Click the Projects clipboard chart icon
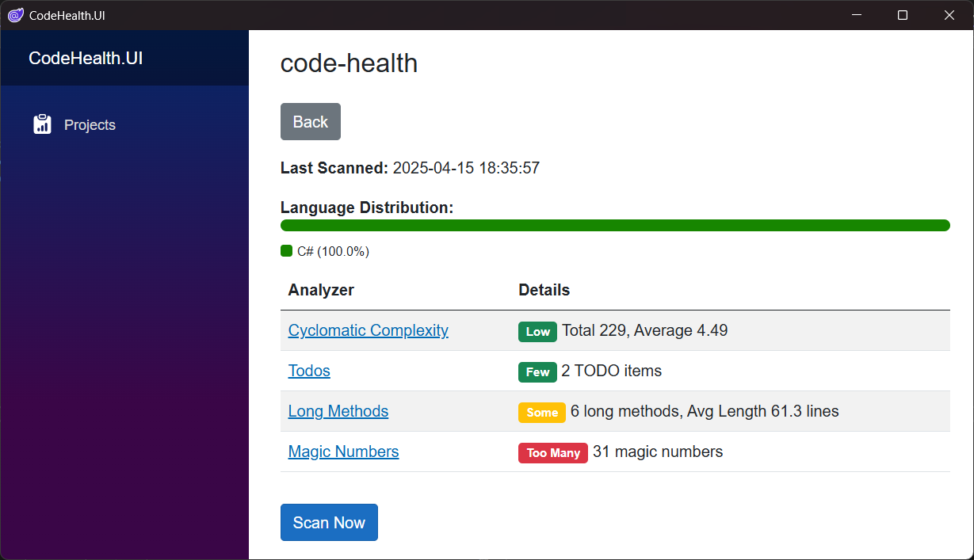 pos(42,124)
